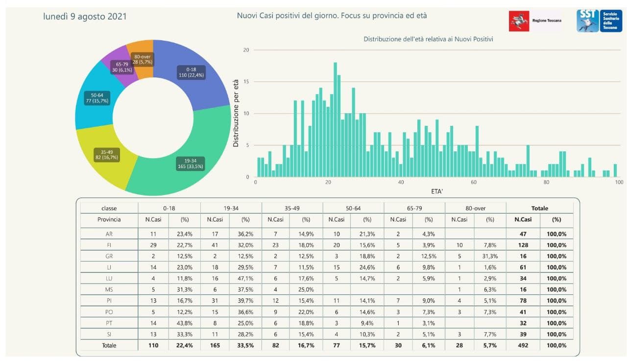
Task: Click the grand total value 492
Action: pos(523,345)
